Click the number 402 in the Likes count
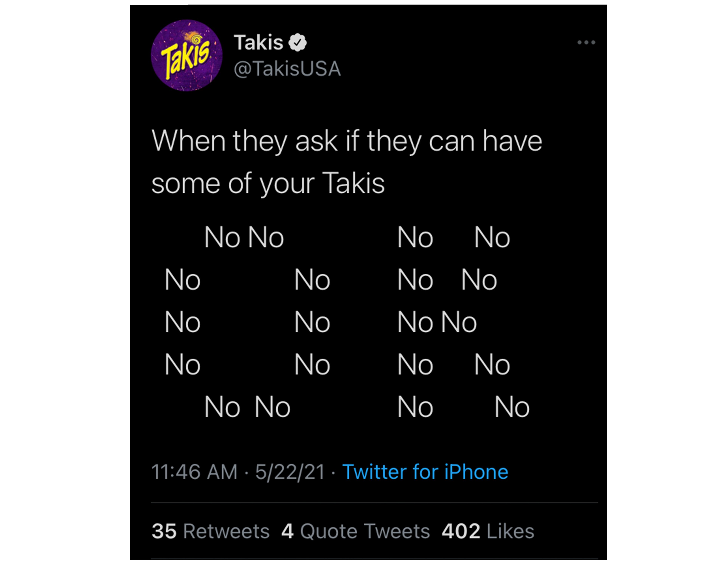The image size is (728, 563). (x=461, y=531)
